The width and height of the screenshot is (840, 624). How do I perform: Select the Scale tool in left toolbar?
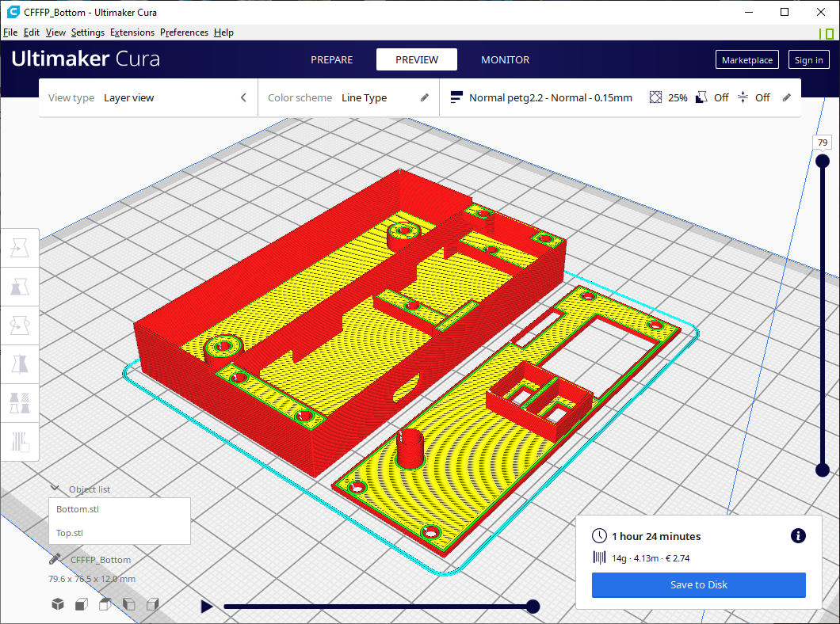[x=20, y=287]
